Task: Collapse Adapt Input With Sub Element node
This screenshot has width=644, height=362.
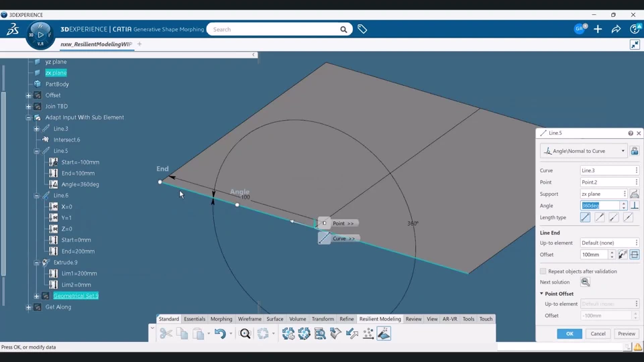Action: 28,117
